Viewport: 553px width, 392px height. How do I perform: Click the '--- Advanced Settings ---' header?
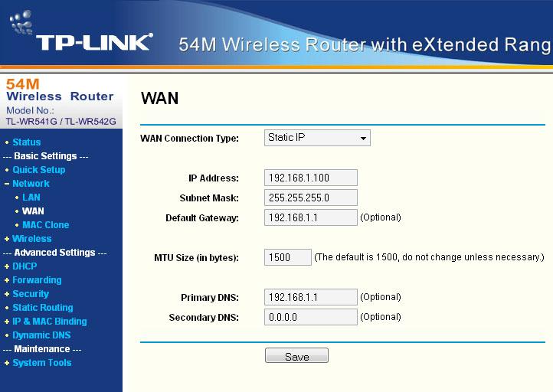[54, 253]
